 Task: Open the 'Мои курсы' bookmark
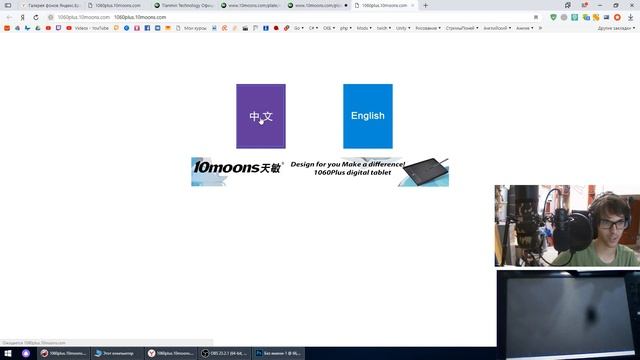pos(191,28)
